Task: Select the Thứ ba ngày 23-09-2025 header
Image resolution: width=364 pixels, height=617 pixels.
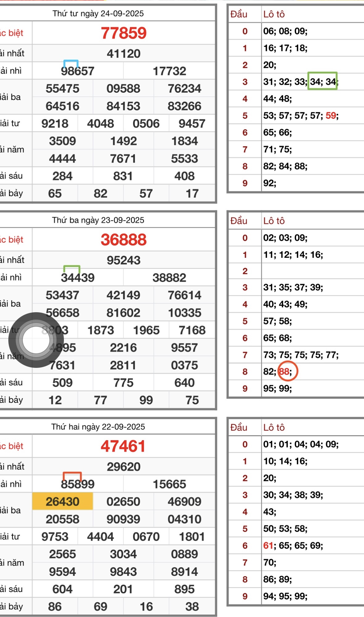Action: pyautogui.click(x=98, y=220)
